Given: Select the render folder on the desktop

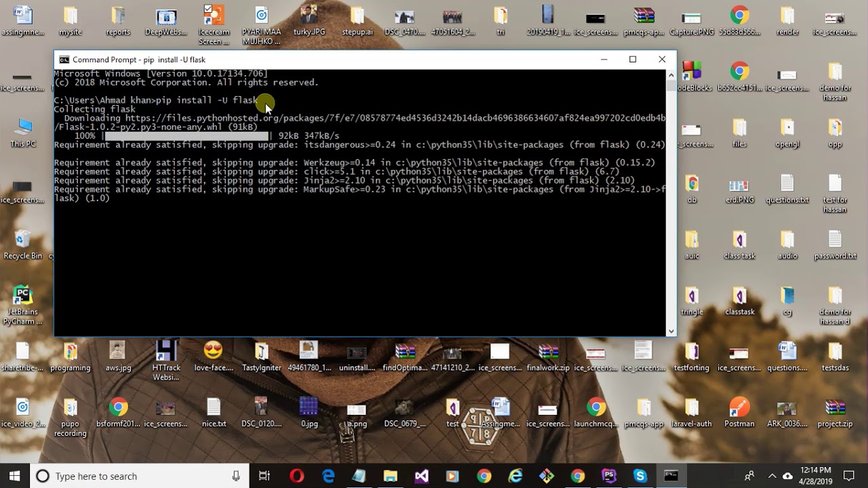Looking at the screenshot, I should click(x=787, y=22).
